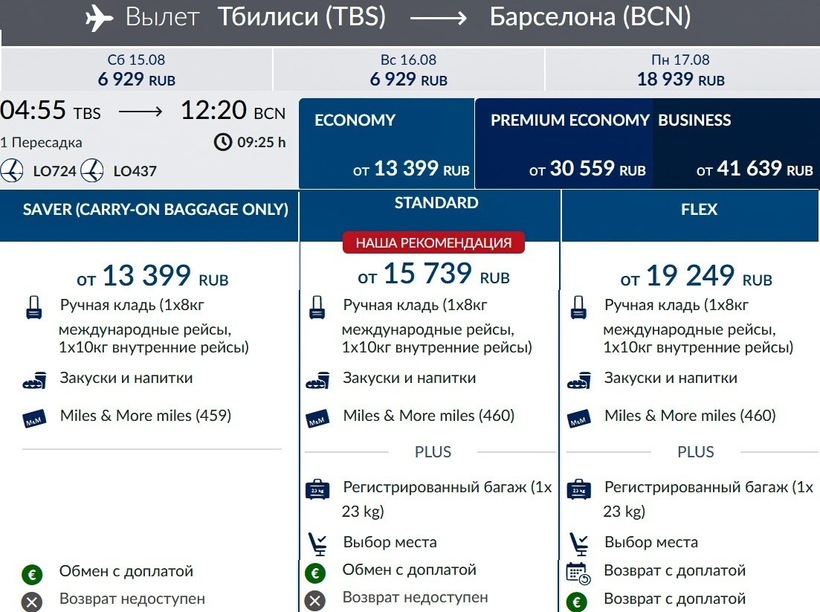
Task: Click the euro exchange icon under Saver fare
Action: [33, 574]
